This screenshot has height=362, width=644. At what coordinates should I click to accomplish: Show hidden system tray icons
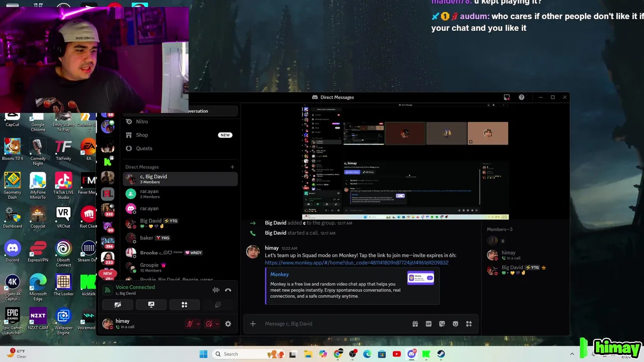point(572,354)
